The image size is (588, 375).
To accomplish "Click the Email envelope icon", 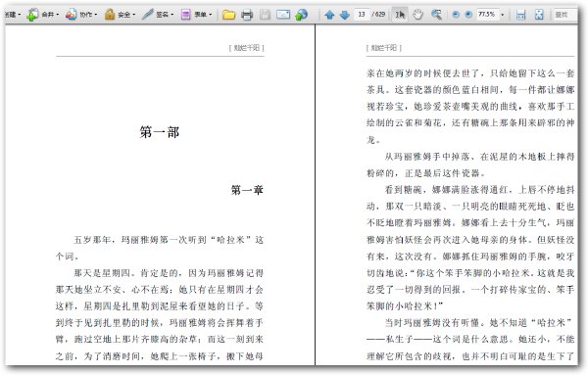I will coord(283,15).
